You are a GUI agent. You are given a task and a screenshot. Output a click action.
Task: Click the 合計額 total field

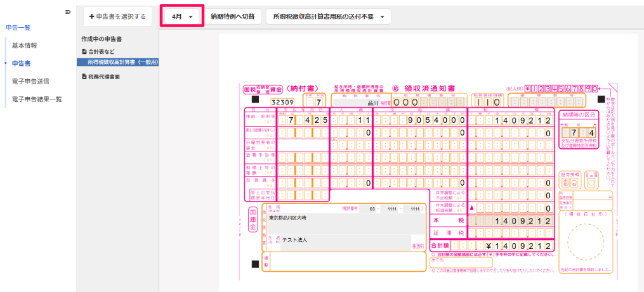click(501, 246)
